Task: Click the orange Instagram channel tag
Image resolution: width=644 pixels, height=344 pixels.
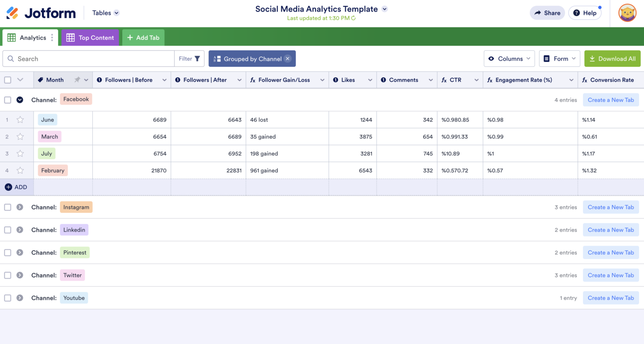Action: point(76,207)
